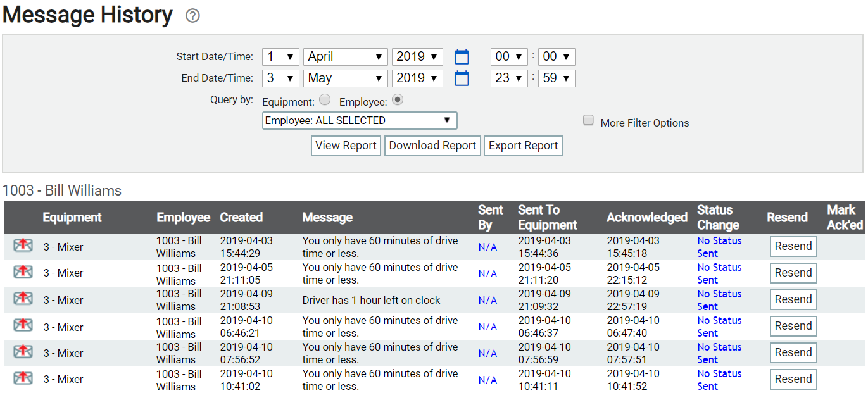Viewport: 868px width, 393px height.
Task: Click No Status Sent link for 06:47:40 acknowledgment
Action: [719, 327]
